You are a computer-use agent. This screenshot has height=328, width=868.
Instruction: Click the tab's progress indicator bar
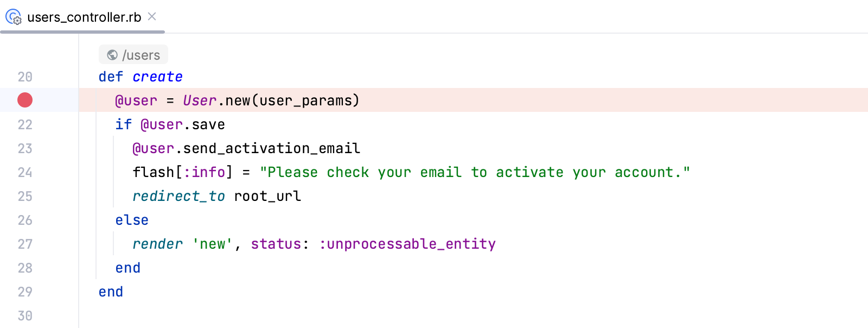pos(81,33)
